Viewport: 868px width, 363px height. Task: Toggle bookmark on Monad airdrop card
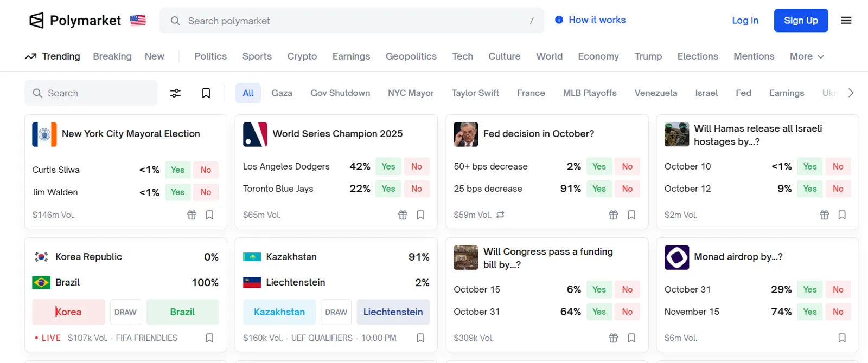click(842, 338)
